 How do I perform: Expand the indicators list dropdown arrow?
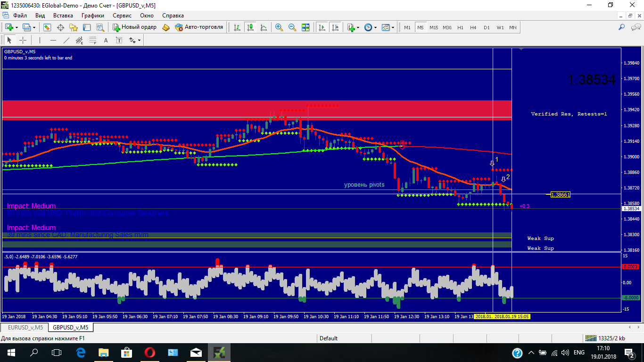tap(359, 27)
